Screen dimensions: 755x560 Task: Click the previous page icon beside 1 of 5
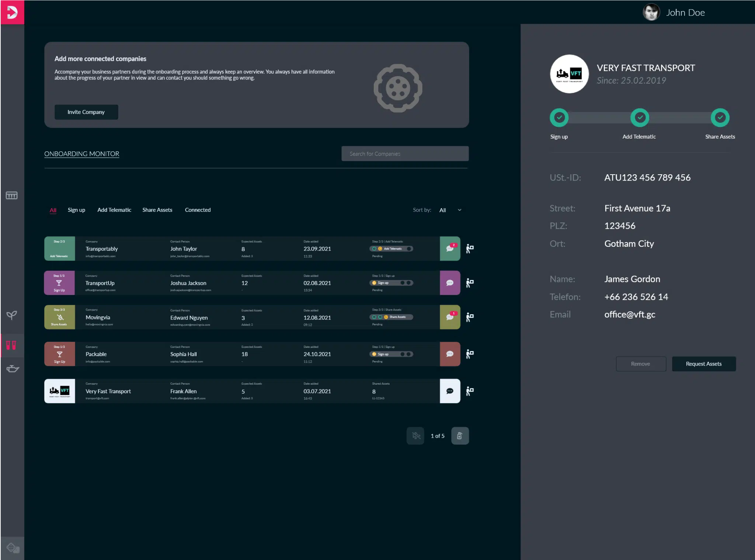pyautogui.click(x=416, y=436)
